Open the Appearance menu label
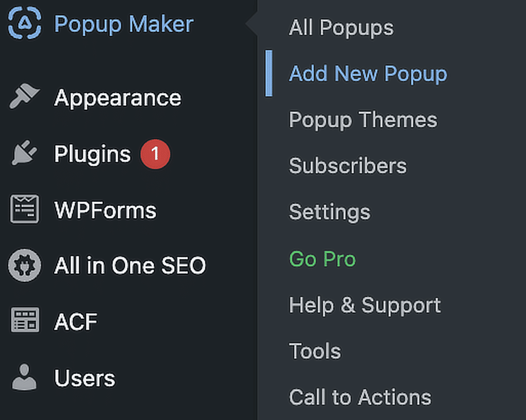This screenshot has height=420, width=526. 117,97
